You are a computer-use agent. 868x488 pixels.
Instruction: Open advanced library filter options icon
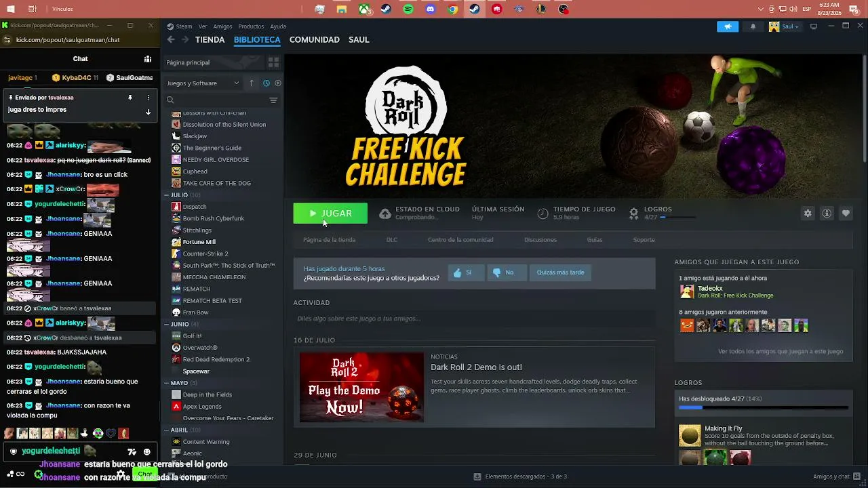pyautogui.click(x=273, y=100)
